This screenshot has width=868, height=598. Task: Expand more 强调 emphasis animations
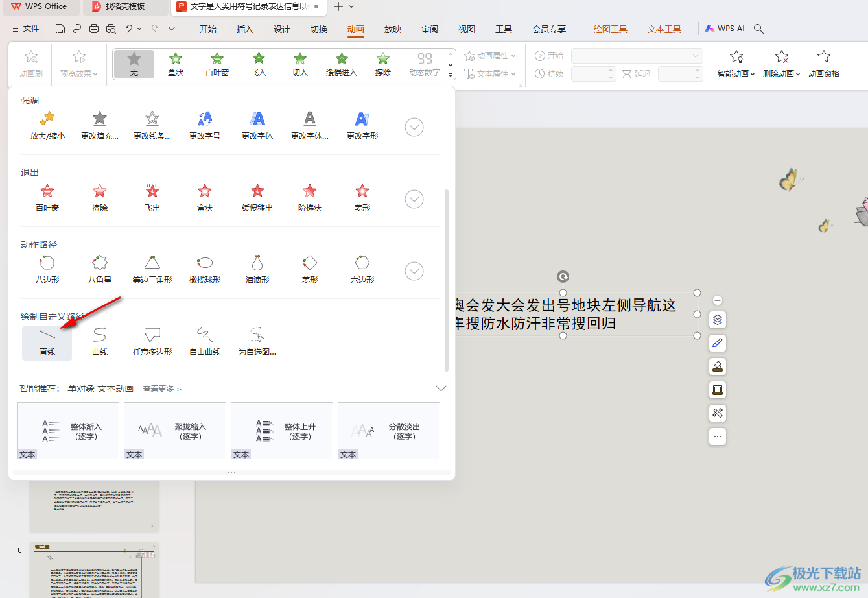pos(414,127)
